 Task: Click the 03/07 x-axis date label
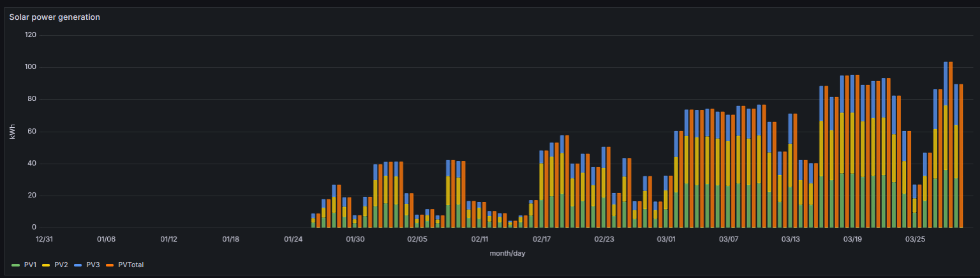tap(729, 239)
